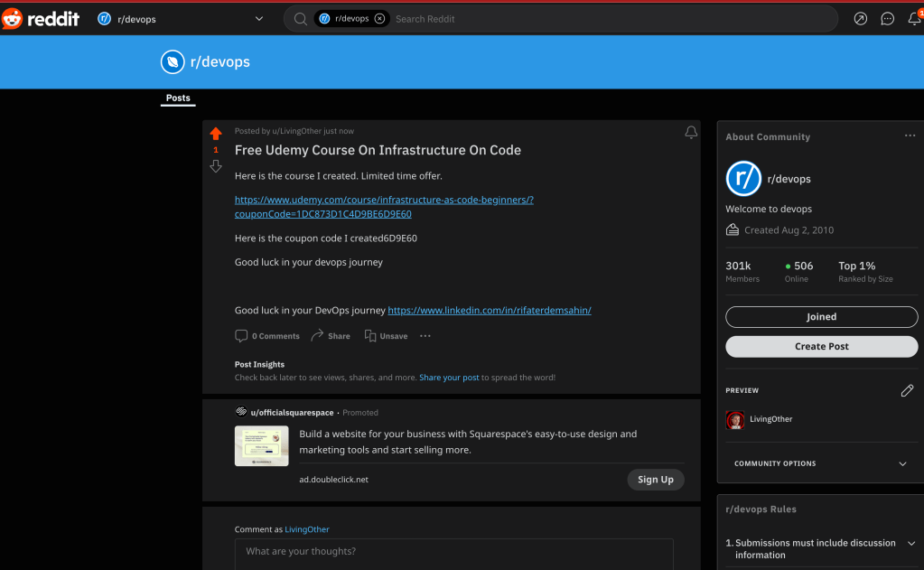Toggle post follow bell icon
The height and width of the screenshot is (570, 924).
coord(691,133)
